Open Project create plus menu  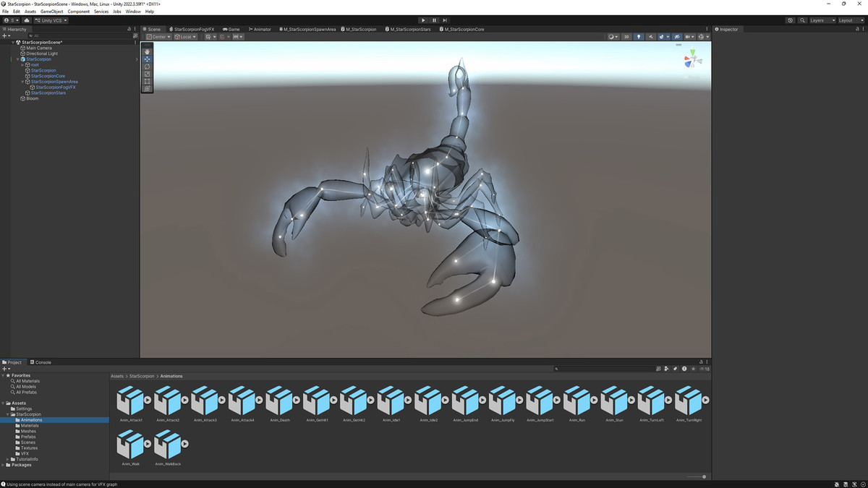(x=6, y=369)
